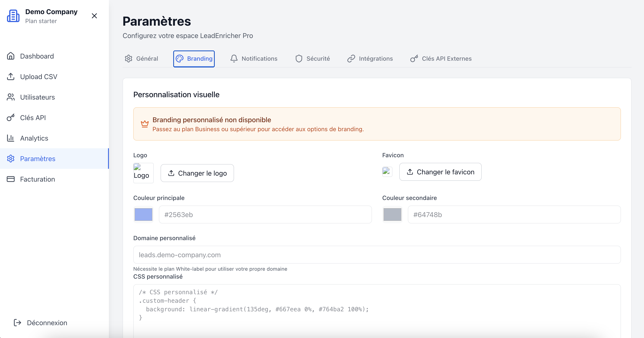Open the Couleur secondaire gray swatch
Viewport: 644px width, 338px height.
[392, 215]
